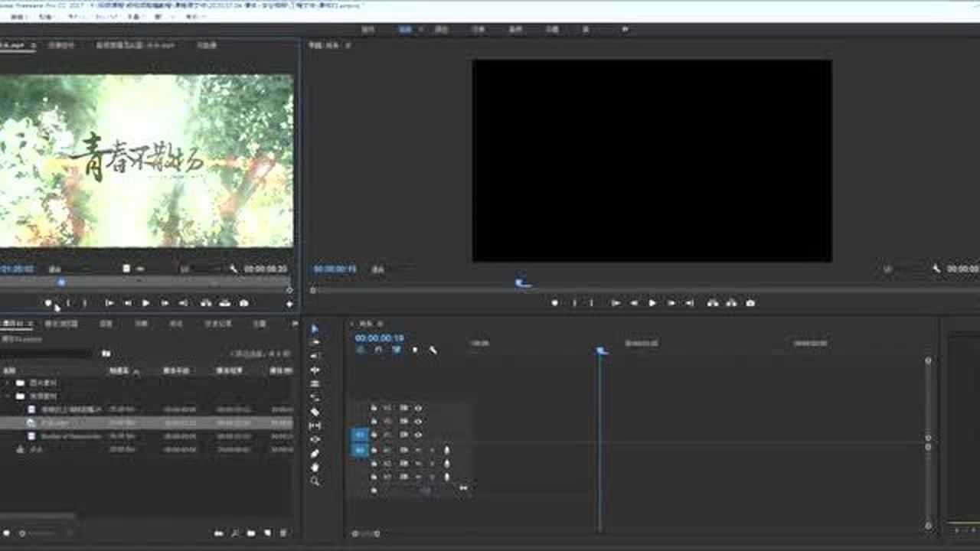Play sequence in Program monitor
The height and width of the screenshot is (551, 980).
pyautogui.click(x=652, y=303)
